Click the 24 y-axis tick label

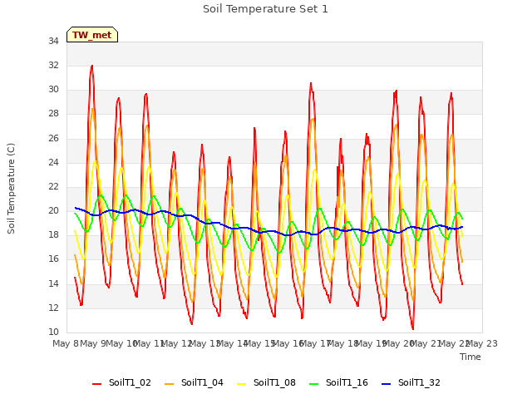[53, 162]
